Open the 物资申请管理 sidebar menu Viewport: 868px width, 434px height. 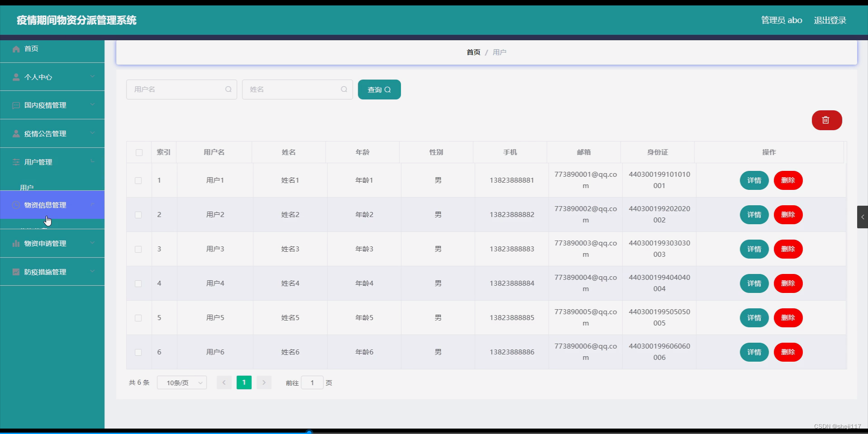(x=52, y=243)
